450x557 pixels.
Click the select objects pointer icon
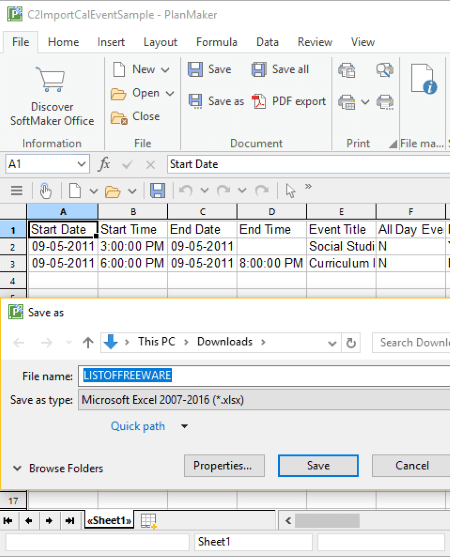click(x=290, y=191)
